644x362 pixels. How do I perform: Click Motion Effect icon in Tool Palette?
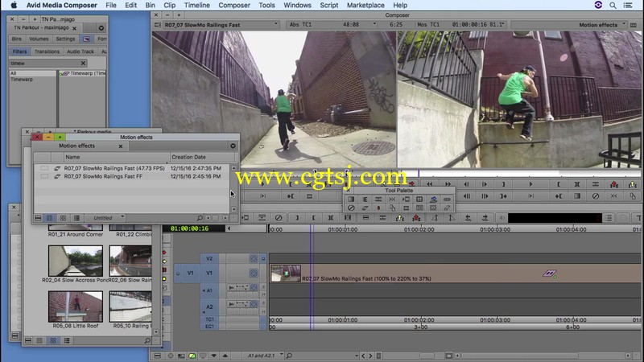tap(365, 208)
